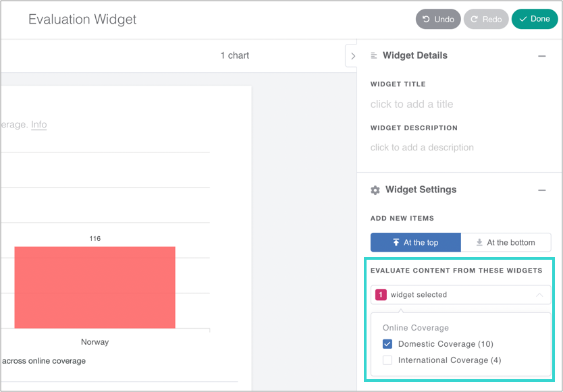Close the widget selected dropdown
The height and width of the screenshot is (392, 563).
tap(539, 295)
